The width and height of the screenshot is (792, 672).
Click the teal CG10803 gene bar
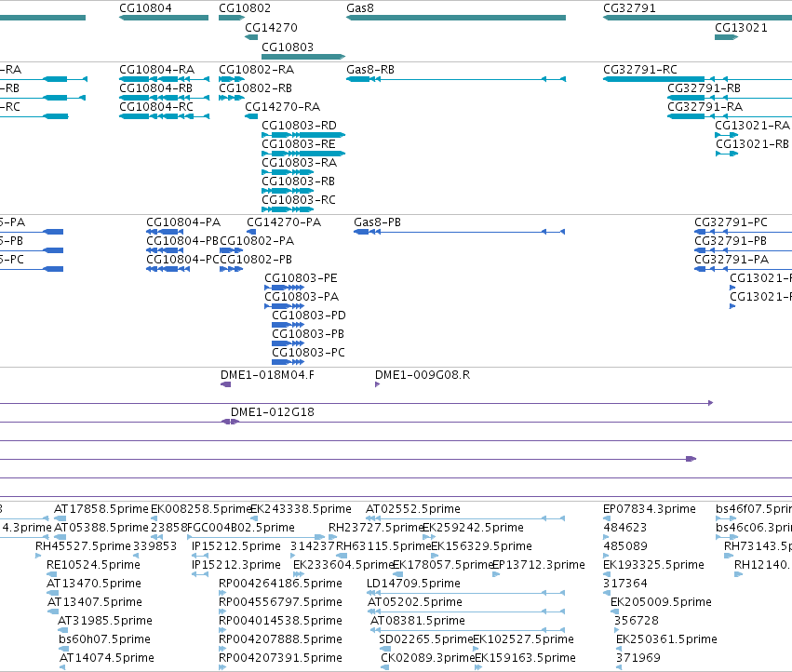pyautogui.click(x=303, y=57)
